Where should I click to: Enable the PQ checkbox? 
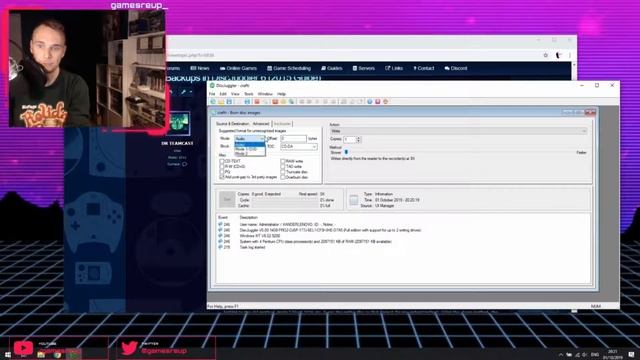click(222, 172)
